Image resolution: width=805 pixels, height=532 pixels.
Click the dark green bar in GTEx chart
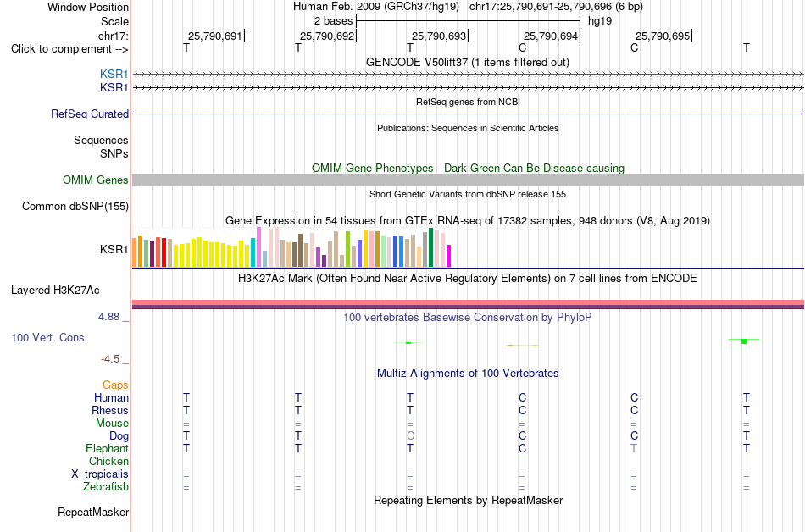(x=430, y=247)
